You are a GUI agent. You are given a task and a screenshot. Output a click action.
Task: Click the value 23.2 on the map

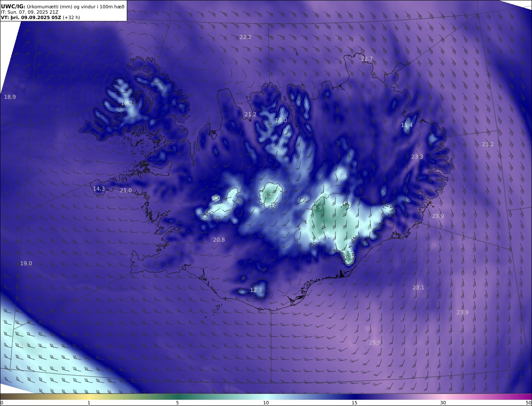488,144
